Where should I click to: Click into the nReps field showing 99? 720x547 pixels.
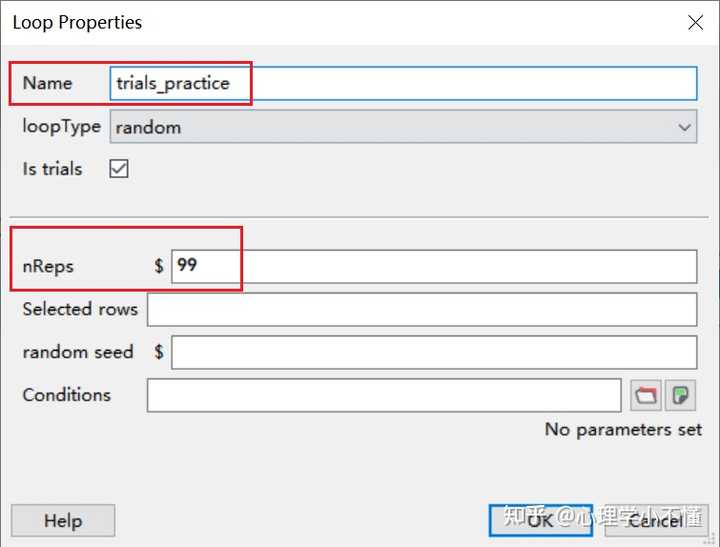tap(433, 266)
